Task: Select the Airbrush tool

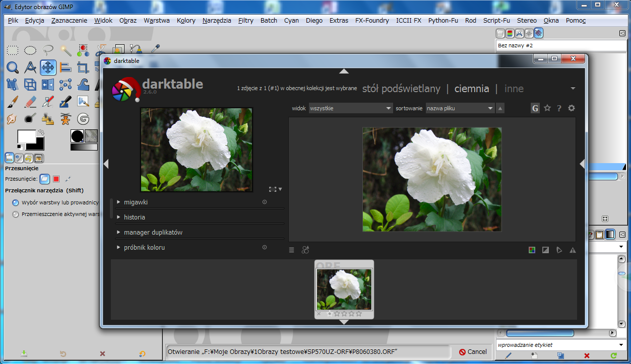Action: (48, 102)
